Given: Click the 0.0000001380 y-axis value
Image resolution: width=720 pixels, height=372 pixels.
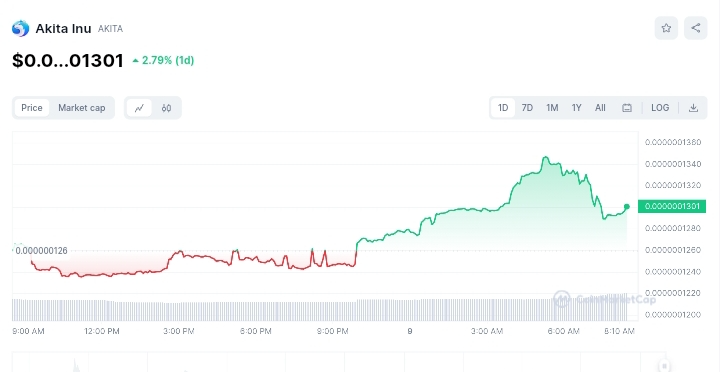Looking at the screenshot, I should click(x=673, y=142).
